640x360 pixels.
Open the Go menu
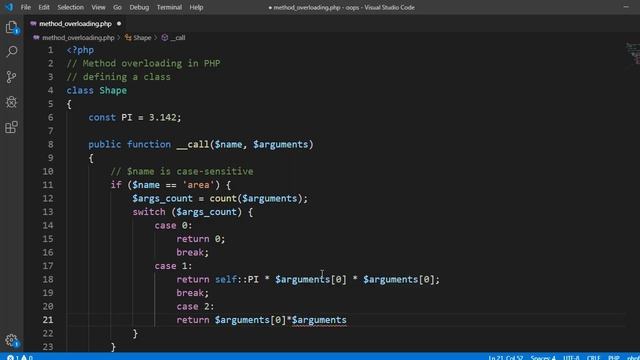[117, 7]
